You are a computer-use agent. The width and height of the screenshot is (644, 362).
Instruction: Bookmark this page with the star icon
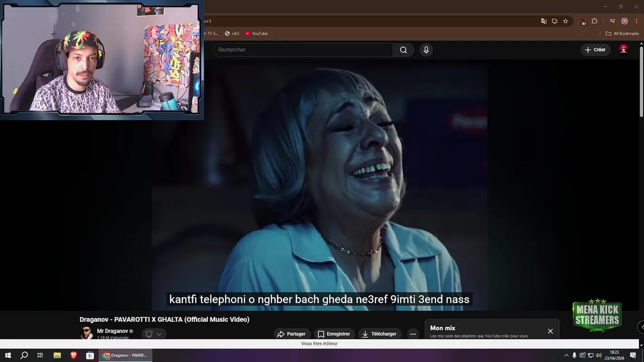pyautogui.click(x=566, y=21)
